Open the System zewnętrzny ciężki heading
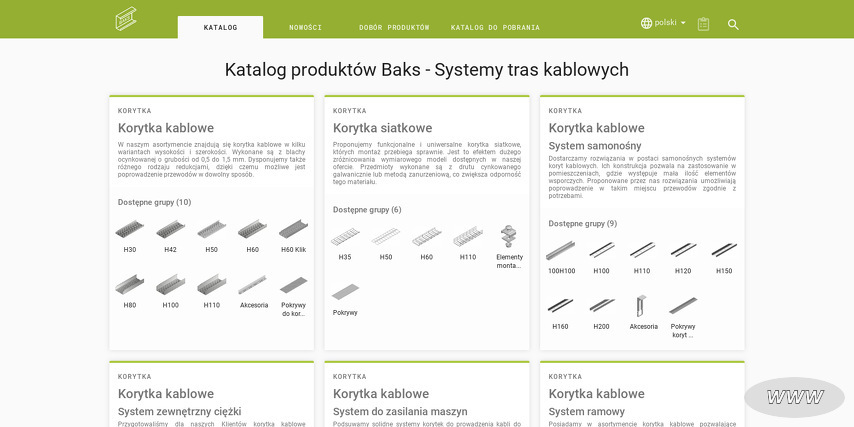The image size is (854, 427). point(179,411)
